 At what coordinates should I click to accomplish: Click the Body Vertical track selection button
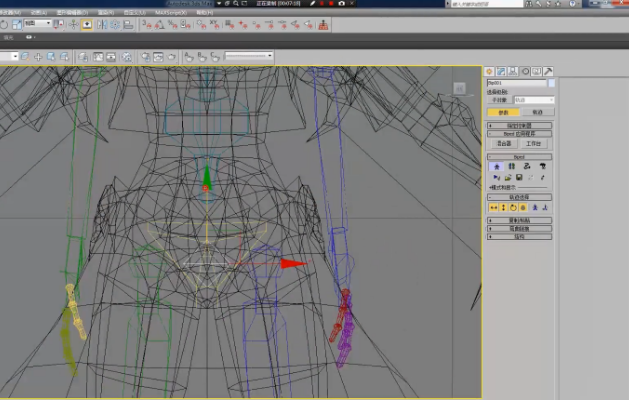[503, 207]
